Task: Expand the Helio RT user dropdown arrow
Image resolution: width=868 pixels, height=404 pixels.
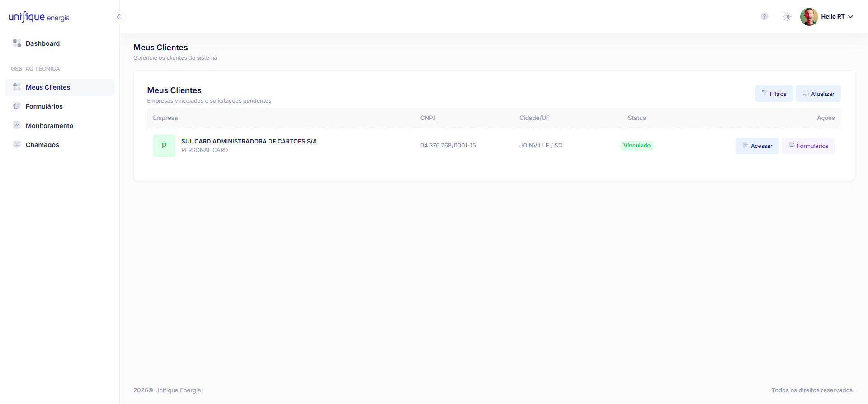Action: pos(850,17)
